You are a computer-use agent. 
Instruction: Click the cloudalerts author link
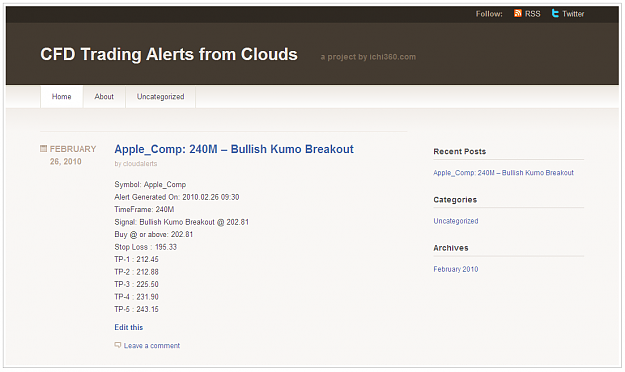pos(140,163)
